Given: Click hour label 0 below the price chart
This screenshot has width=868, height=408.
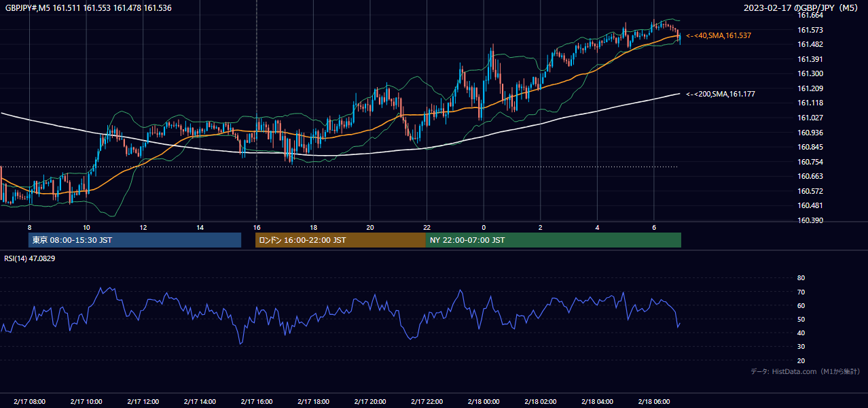Looking at the screenshot, I should 484,227.
